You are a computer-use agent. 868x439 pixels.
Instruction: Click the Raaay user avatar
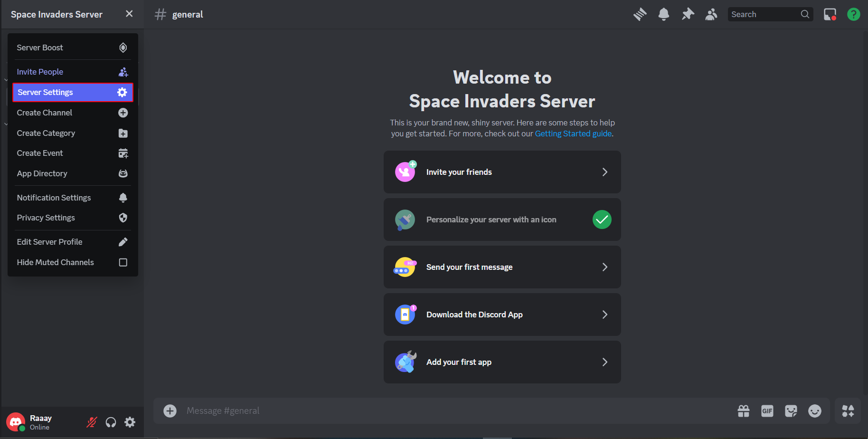(16, 422)
